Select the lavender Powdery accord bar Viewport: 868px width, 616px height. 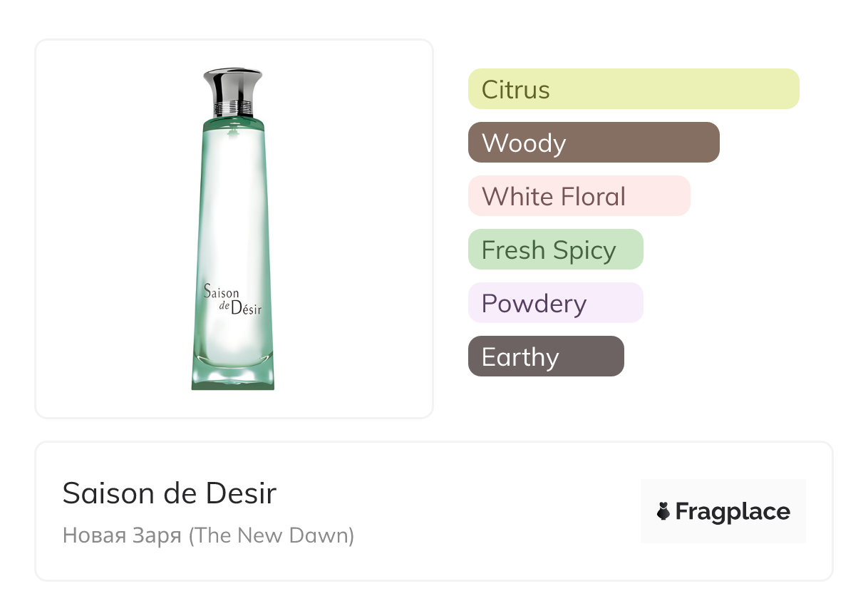click(555, 303)
